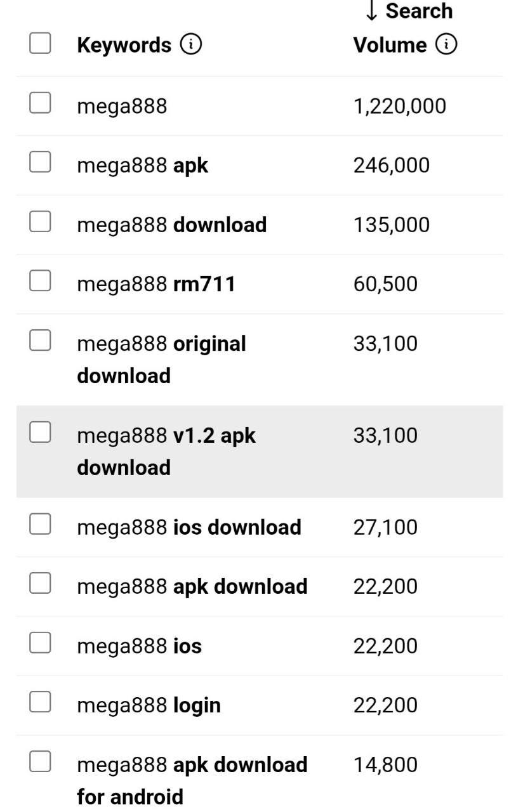Check the mega888 rm711 row

point(40,282)
